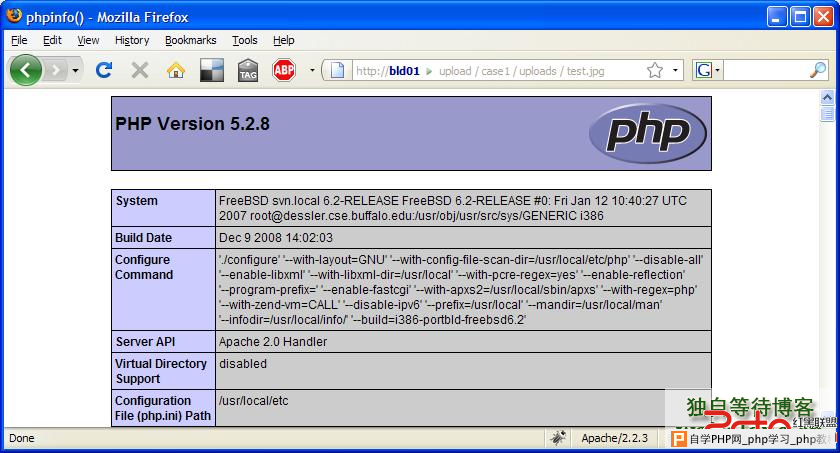The width and height of the screenshot is (840, 453).
Task: Click the bld01 host segment in address bar
Action: pyautogui.click(x=404, y=71)
